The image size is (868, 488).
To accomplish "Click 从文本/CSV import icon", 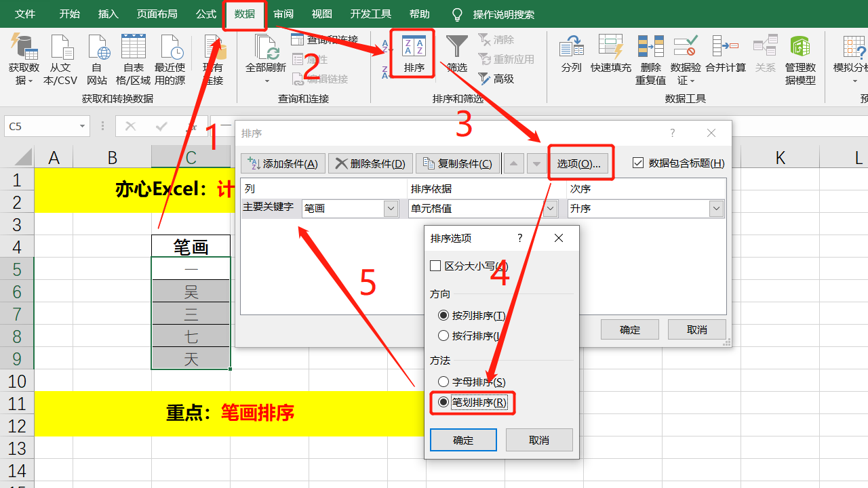I will 61,47.
